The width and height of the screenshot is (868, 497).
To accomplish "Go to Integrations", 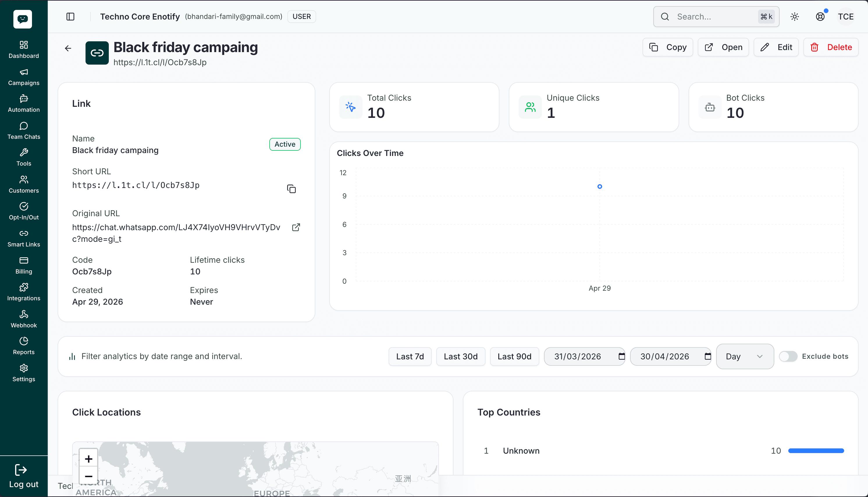I will pyautogui.click(x=24, y=292).
